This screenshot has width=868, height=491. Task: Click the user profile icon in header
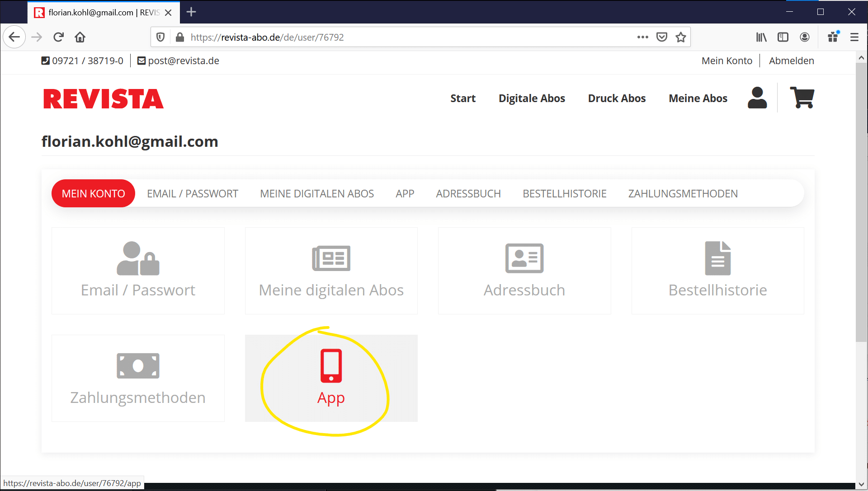pyautogui.click(x=757, y=98)
